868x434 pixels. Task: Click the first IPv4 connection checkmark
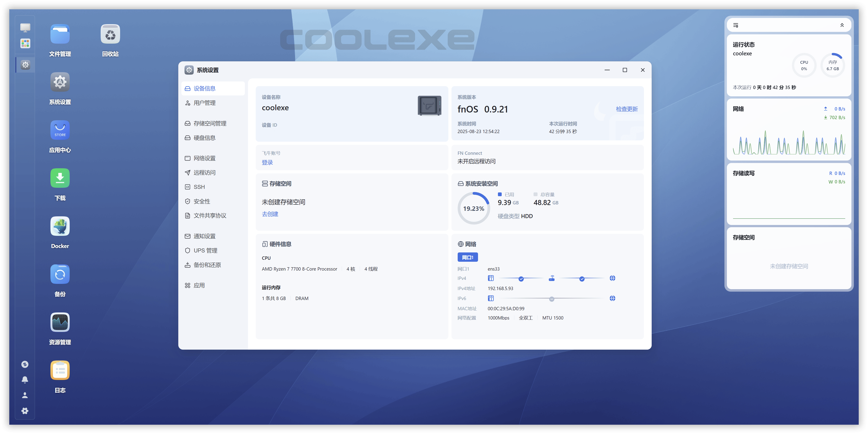521,279
